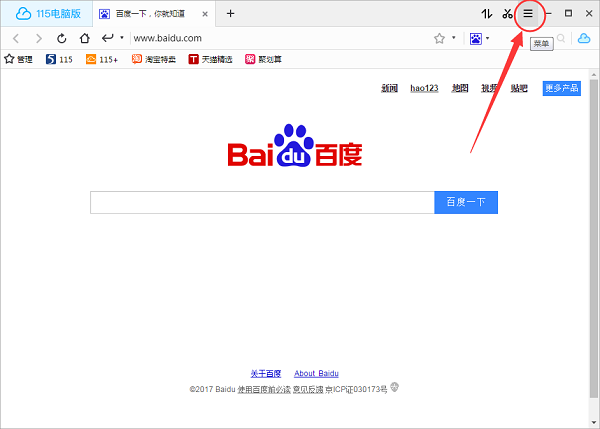Open the 天猫精选 bookmark
This screenshot has height=429, width=600.
point(210,59)
